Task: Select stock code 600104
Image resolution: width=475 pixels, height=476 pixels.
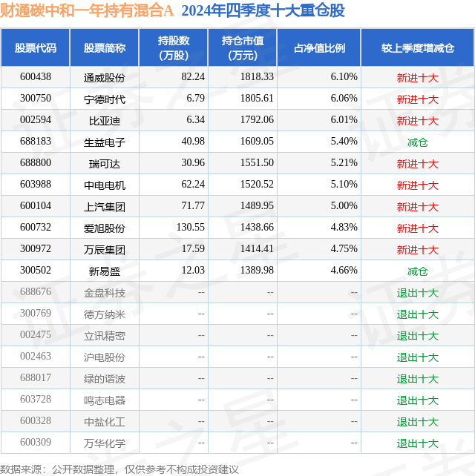Action: pyautogui.click(x=36, y=206)
